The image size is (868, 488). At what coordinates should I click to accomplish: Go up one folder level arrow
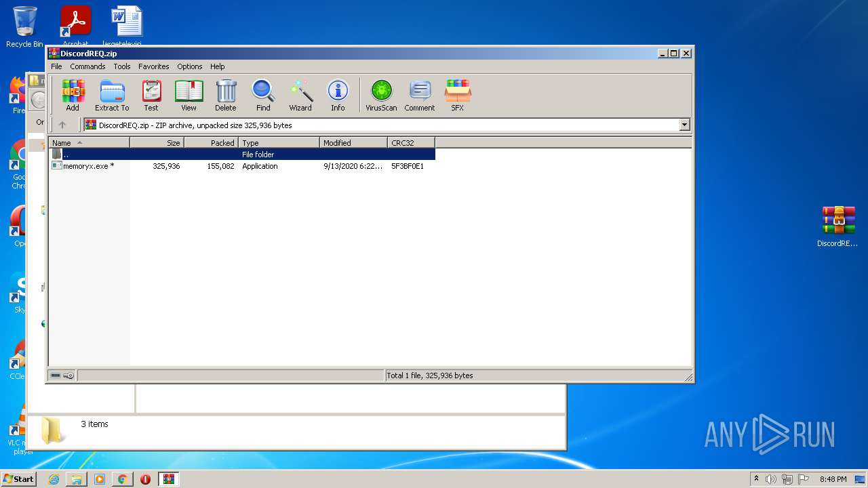click(62, 125)
